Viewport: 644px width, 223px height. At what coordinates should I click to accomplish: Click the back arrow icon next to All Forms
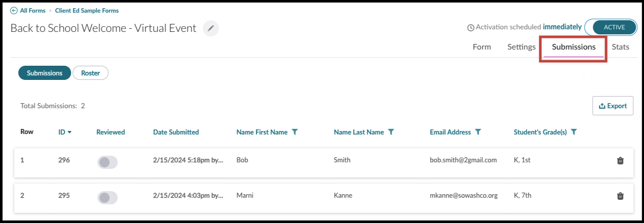[14, 11]
